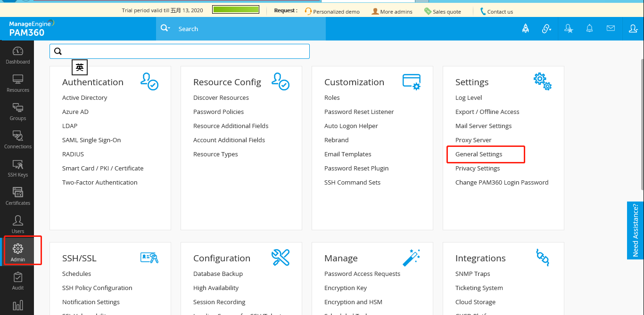Open SSH Command Sets
Image resolution: width=644 pixels, height=315 pixels.
352,183
